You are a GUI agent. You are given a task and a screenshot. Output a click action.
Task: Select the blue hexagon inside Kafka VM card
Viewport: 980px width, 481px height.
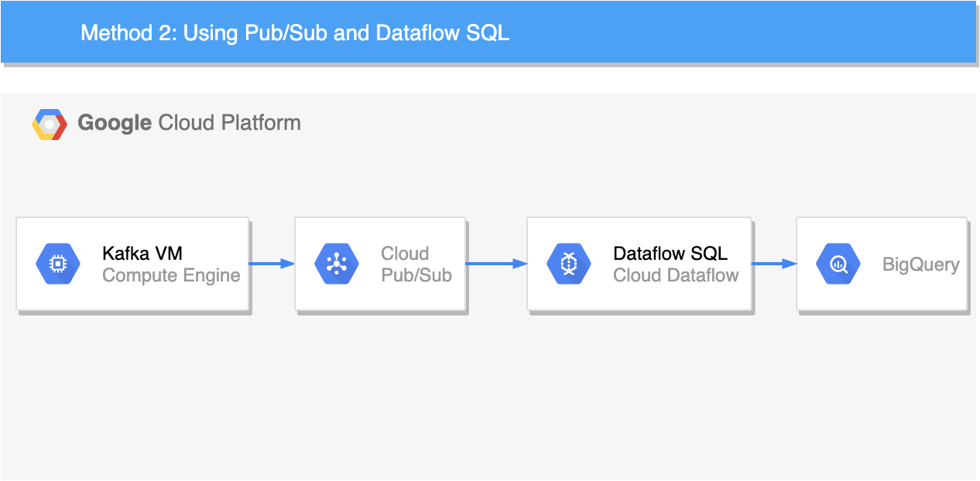[57, 264]
